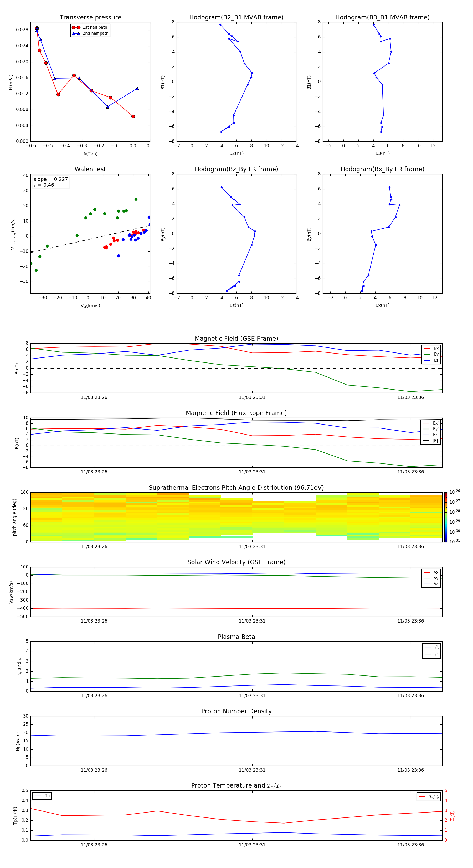Select the βp entry in Plasma Beta legend
The image size is (473, 868).
[x=431, y=647]
